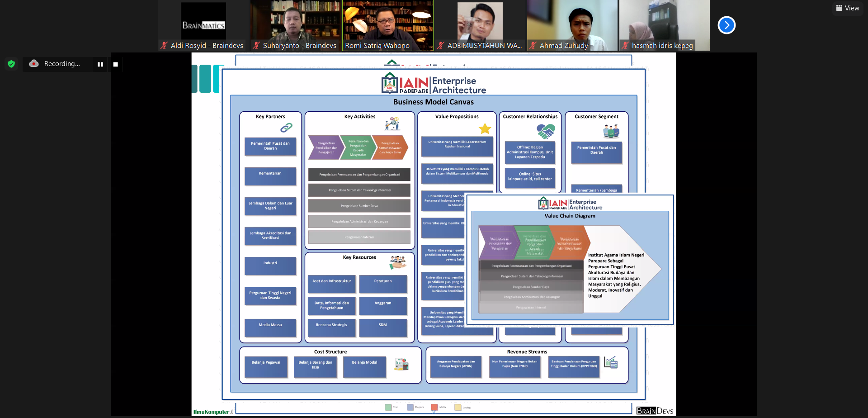Click Ahmad Zuhudy's muted microphone icon

point(533,45)
